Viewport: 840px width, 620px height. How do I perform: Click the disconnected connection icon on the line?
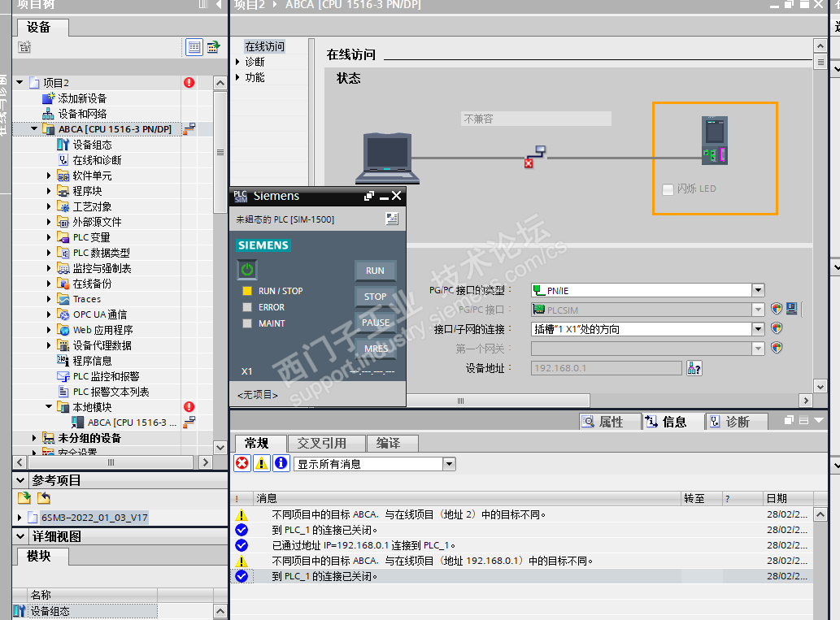[x=534, y=156]
